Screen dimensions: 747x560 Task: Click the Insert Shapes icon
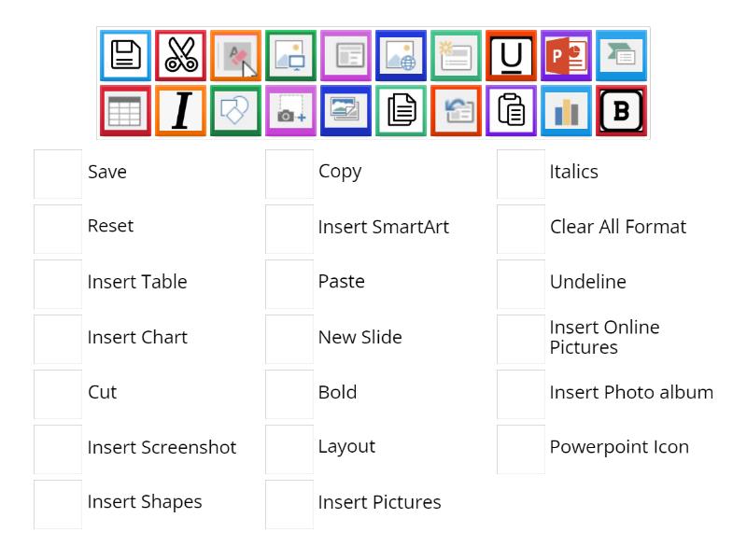point(235,109)
